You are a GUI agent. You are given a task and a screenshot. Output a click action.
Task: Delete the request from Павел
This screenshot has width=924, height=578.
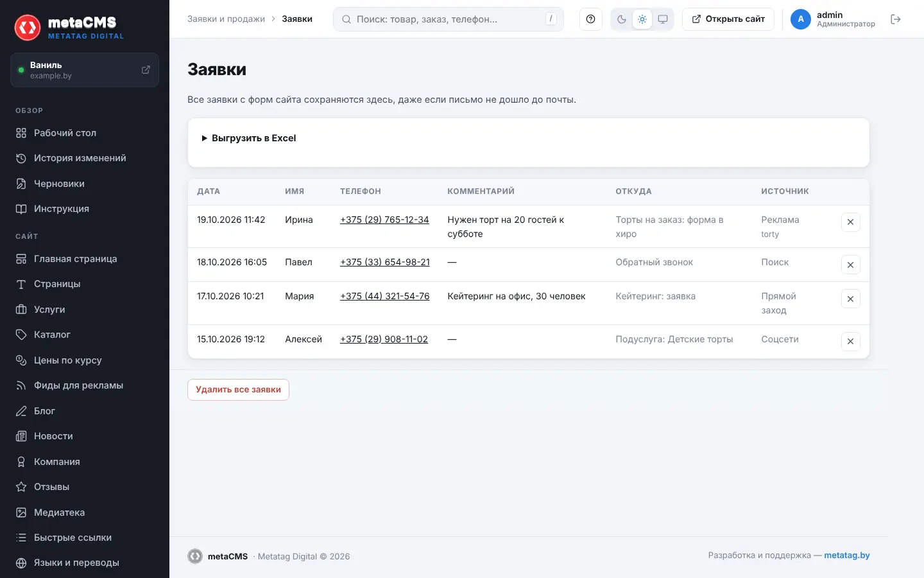[x=850, y=265]
